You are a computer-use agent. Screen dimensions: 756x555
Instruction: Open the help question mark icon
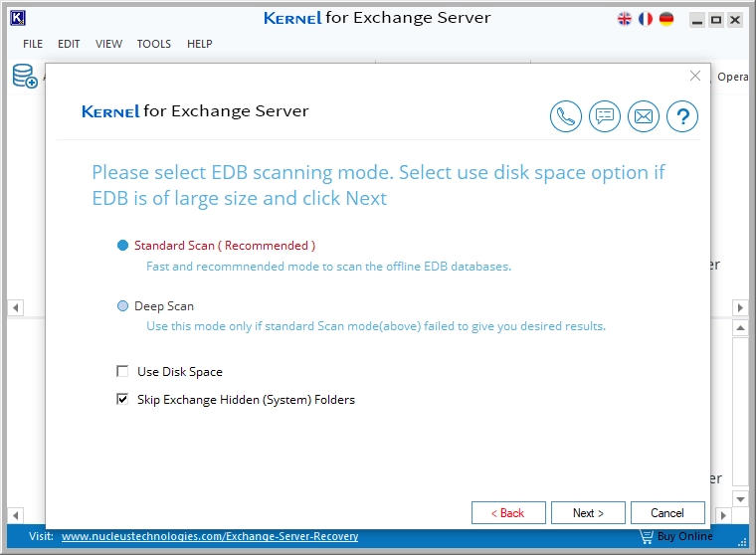tap(682, 116)
